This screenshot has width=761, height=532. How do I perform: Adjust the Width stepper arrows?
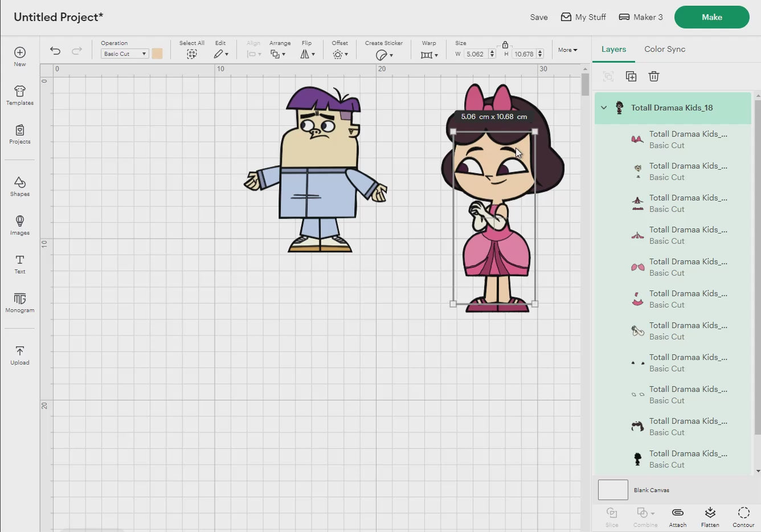click(492, 54)
